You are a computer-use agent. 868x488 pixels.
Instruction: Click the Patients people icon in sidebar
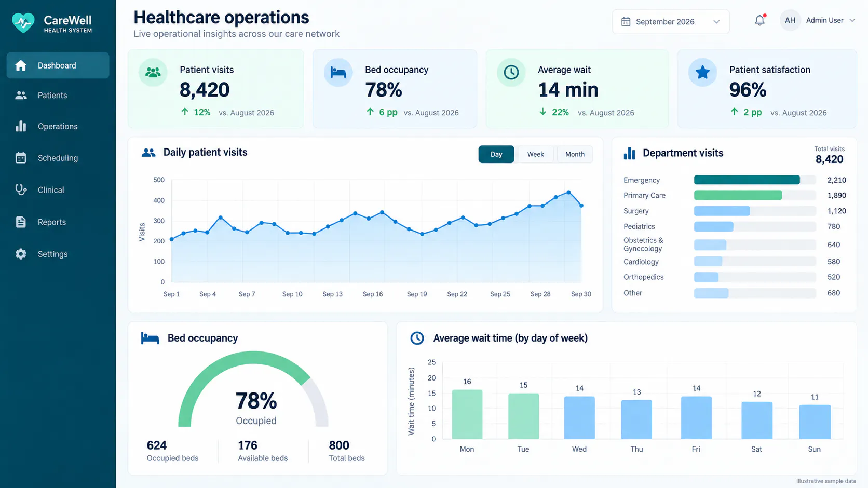click(x=21, y=95)
